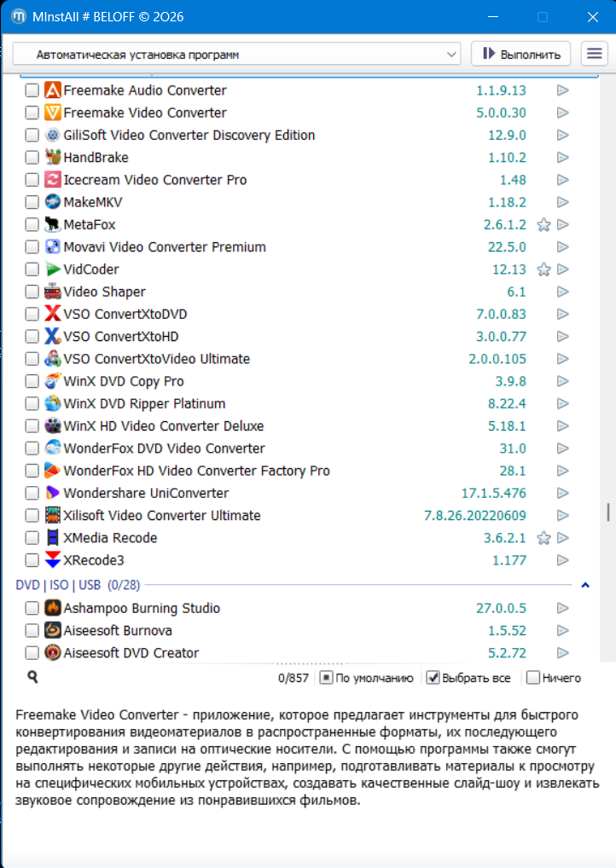Click the Movavi Video Converter Premium icon
616x868 pixels.
click(x=53, y=247)
